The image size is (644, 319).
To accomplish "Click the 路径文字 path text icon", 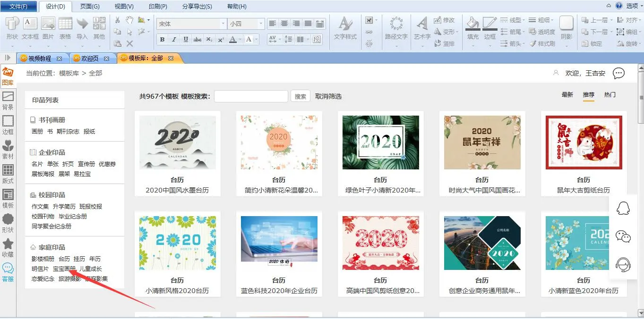I will pyautogui.click(x=396, y=28).
